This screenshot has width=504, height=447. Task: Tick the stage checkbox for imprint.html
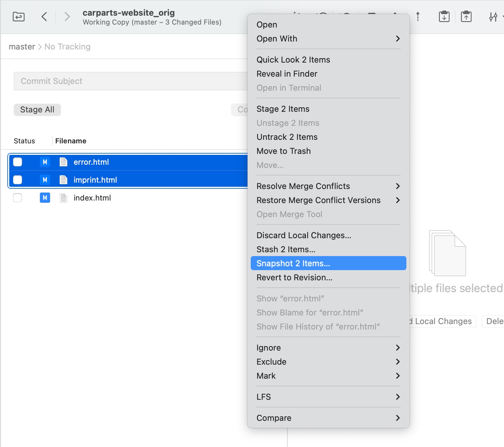coord(18,180)
